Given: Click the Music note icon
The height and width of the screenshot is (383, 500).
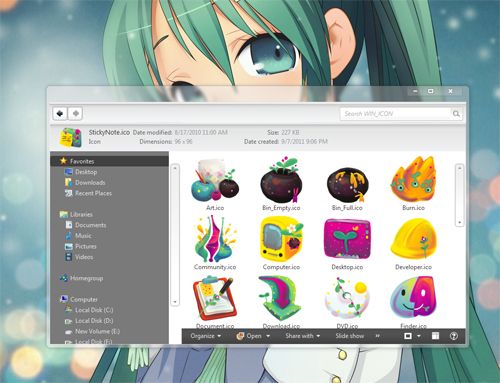Looking at the screenshot, I should [x=68, y=236].
